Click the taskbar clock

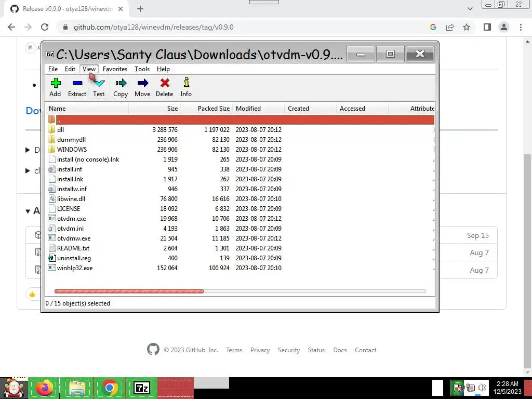pos(507,388)
